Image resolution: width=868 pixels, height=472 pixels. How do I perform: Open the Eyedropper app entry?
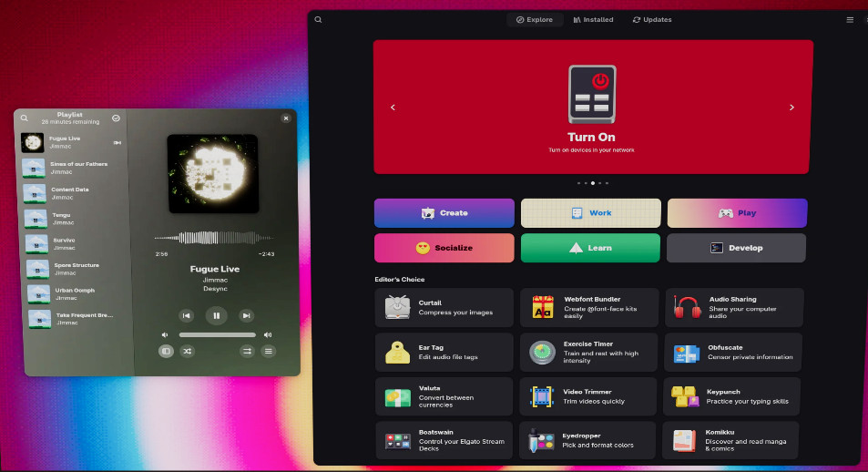click(587, 440)
